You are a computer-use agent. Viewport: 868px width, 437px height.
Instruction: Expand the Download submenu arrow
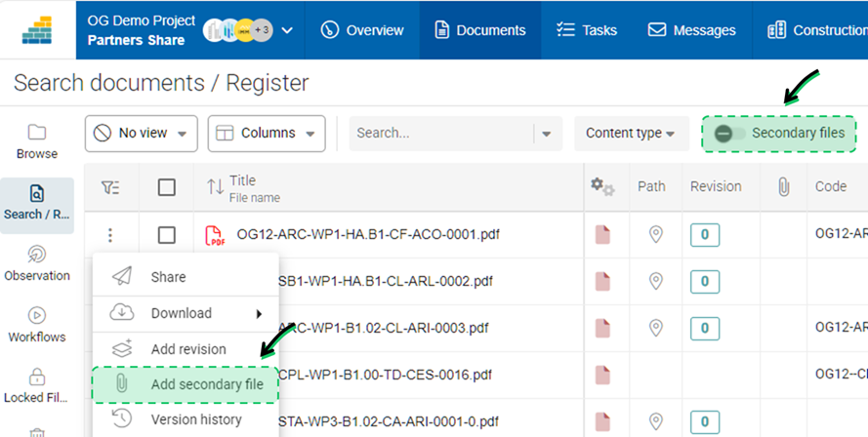point(259,314)
